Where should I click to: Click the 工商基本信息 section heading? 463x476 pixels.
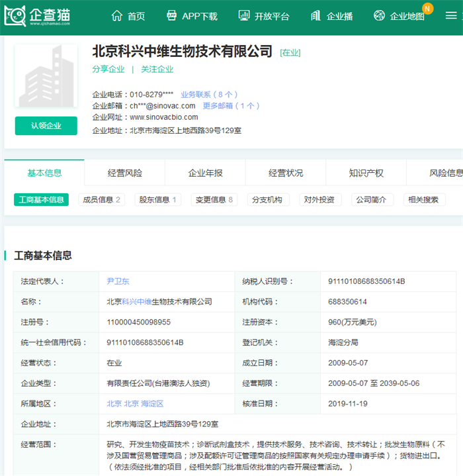(43, 256)
